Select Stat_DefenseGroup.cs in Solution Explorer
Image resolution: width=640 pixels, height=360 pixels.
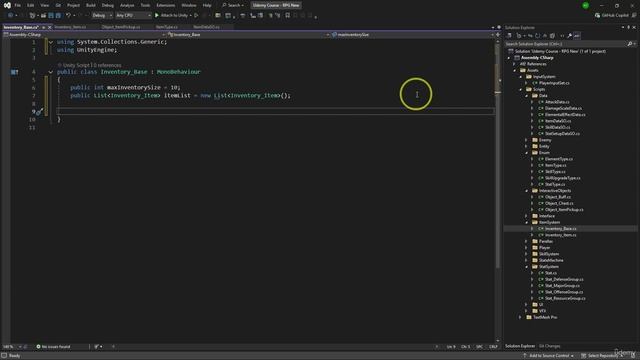click(x=564, y=280)
